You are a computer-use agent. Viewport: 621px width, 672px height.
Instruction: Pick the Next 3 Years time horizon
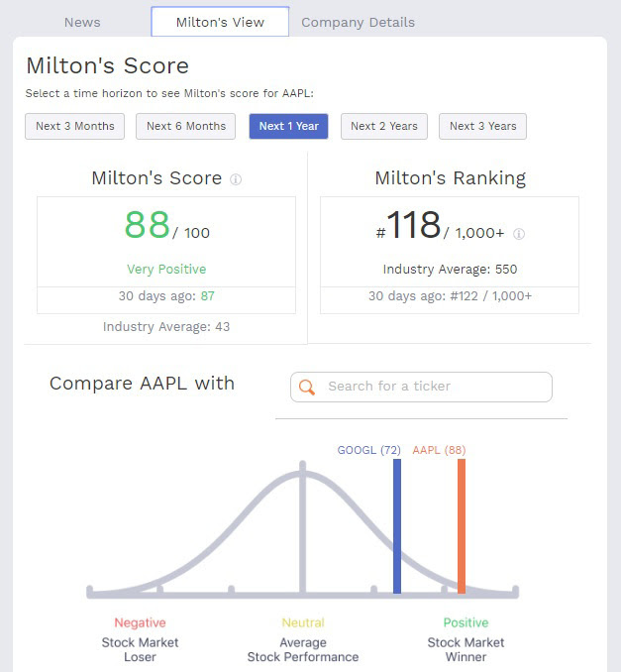point(482,126)
